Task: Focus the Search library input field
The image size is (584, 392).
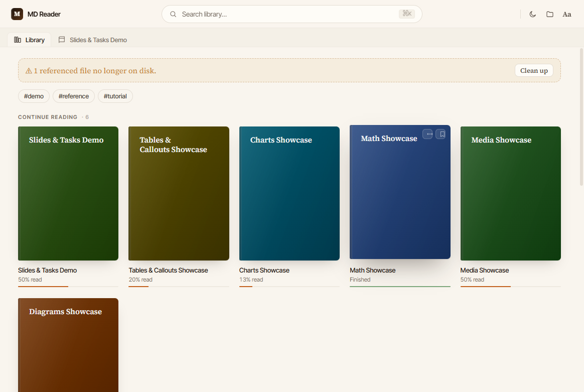Action: pos(291,14)
